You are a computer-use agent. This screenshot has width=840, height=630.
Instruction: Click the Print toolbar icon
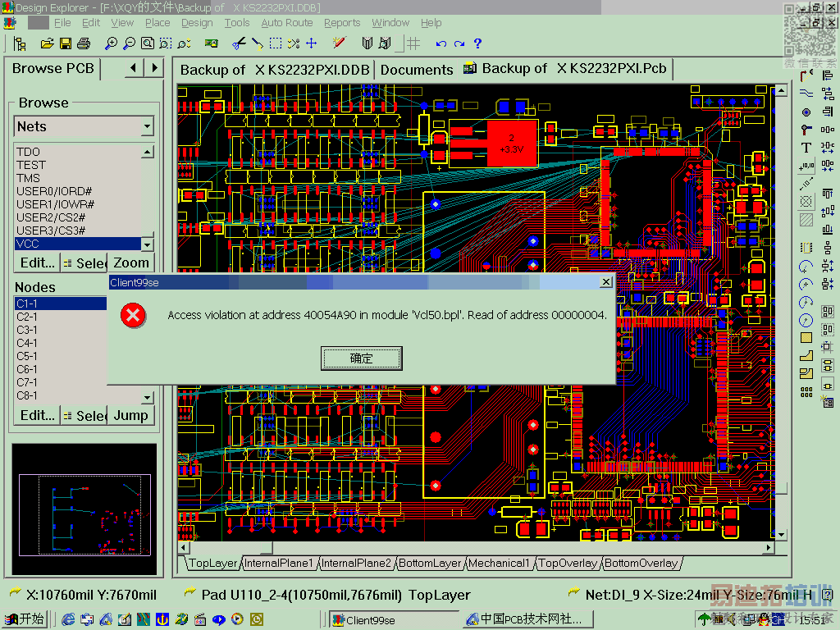(x=83, y=43)
